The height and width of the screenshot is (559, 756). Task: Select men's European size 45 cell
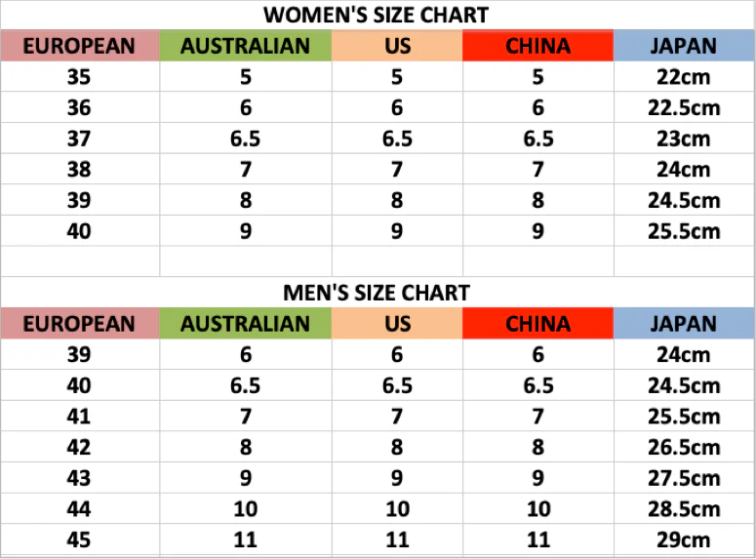click(x=80, y=539)
